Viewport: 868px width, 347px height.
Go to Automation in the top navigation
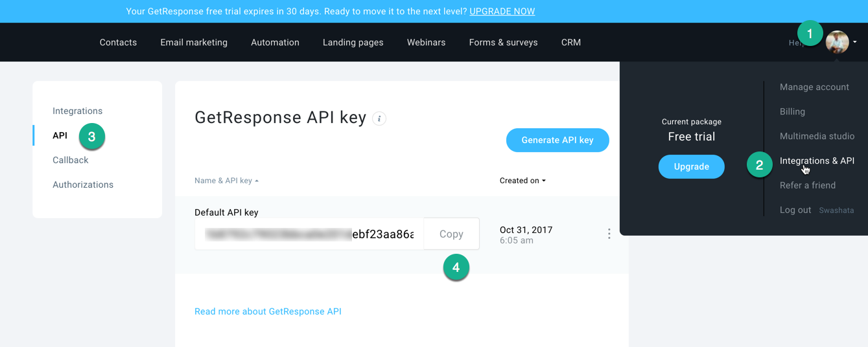coord(275,42)
